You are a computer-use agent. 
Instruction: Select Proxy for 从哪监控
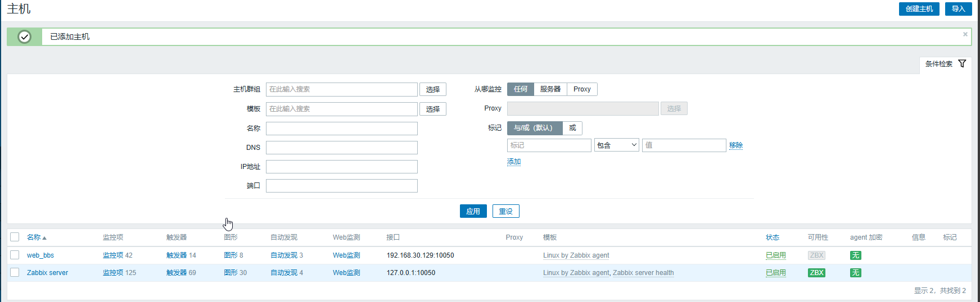click(582, 89)
